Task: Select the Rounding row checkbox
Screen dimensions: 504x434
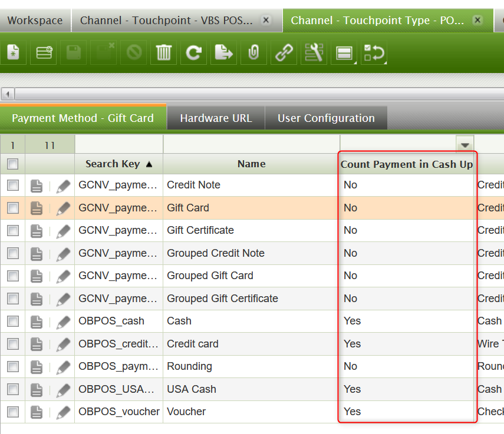Action: click(x=13, y=367)
